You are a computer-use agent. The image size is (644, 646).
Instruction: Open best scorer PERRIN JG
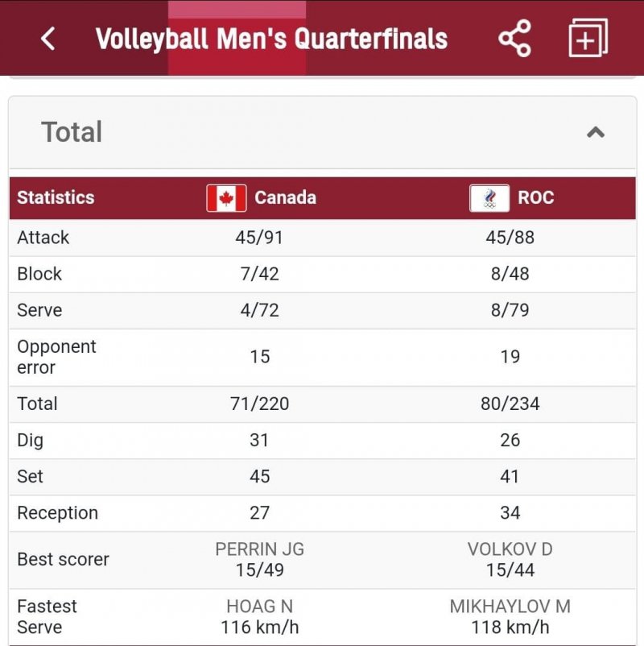(259, 550)
